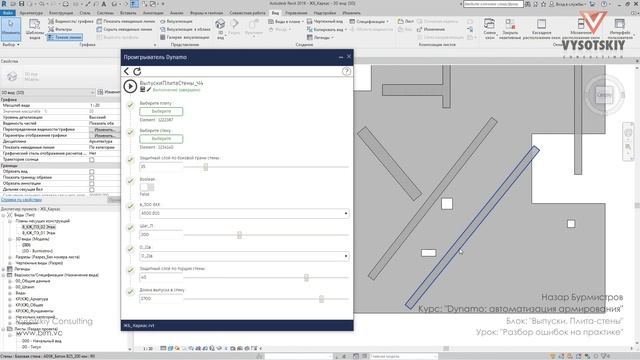Edit script with pencil icon in Dynamo Player

pyautogui.click(x=149, y=89)
